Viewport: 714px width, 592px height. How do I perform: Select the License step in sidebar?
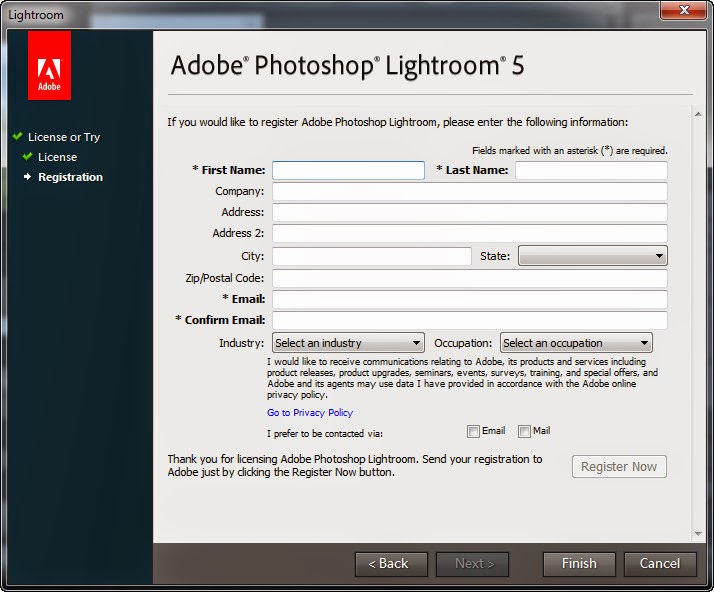57,157
